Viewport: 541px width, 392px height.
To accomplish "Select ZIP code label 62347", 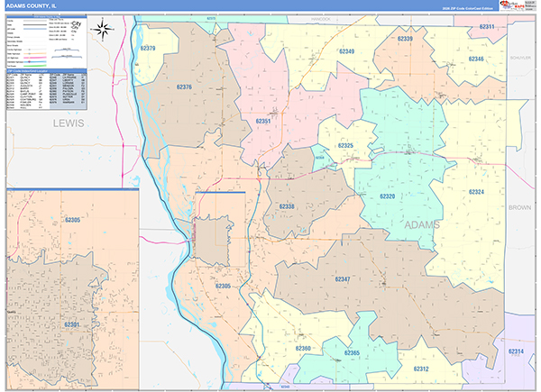I will click(343, 279).
